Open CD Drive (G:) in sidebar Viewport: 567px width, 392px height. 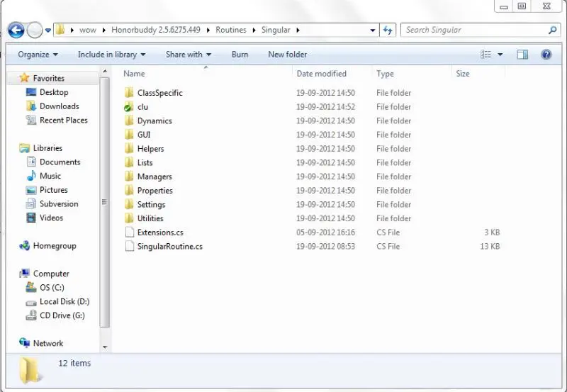coord(62,315)
